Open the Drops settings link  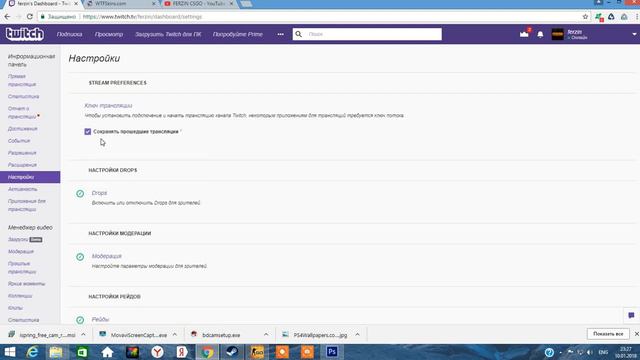pyautogui.click(x=99, y=193)
